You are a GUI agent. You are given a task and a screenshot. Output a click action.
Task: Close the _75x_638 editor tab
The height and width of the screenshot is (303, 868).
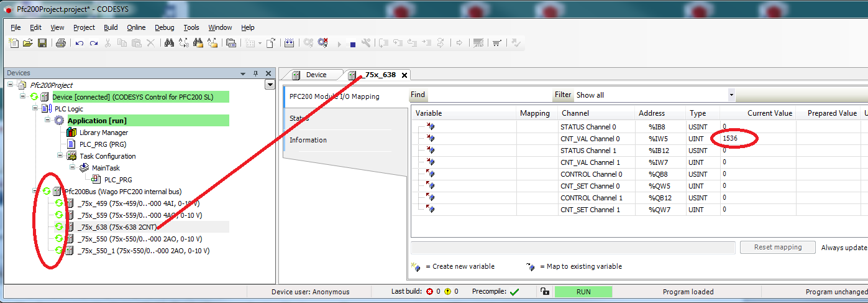pyautogui.click(x=404, y=75)
